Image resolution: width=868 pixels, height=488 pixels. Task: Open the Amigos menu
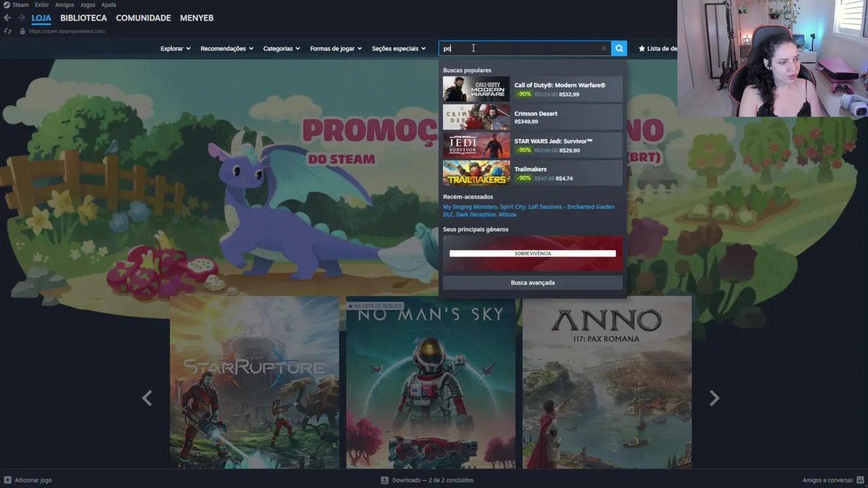click(x=64, y=5)
